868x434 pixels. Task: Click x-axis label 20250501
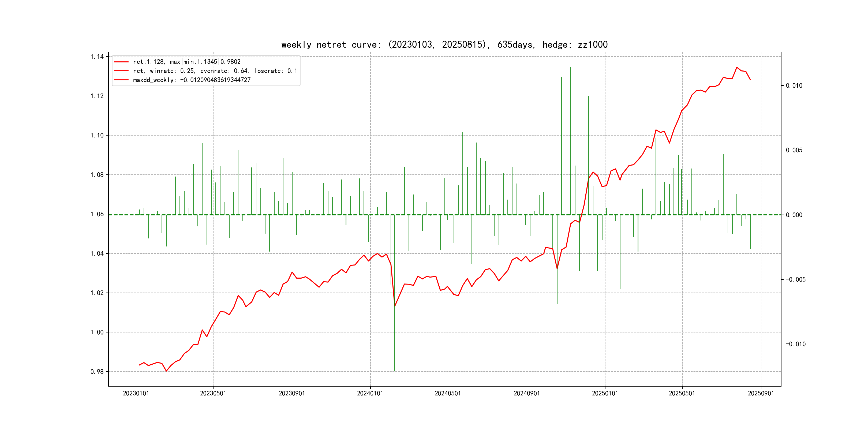coord(682,393)
